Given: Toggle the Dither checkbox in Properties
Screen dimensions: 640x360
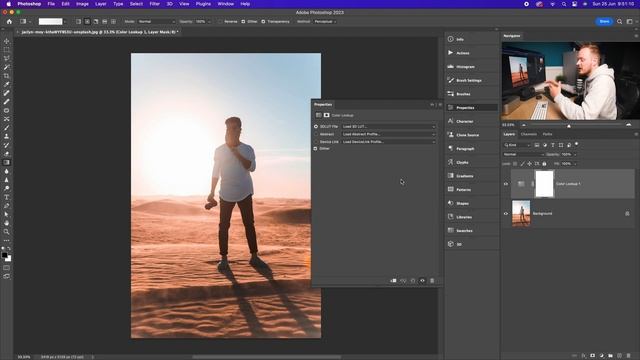Looking at the screenshot, I should click(x=316, y=149).
